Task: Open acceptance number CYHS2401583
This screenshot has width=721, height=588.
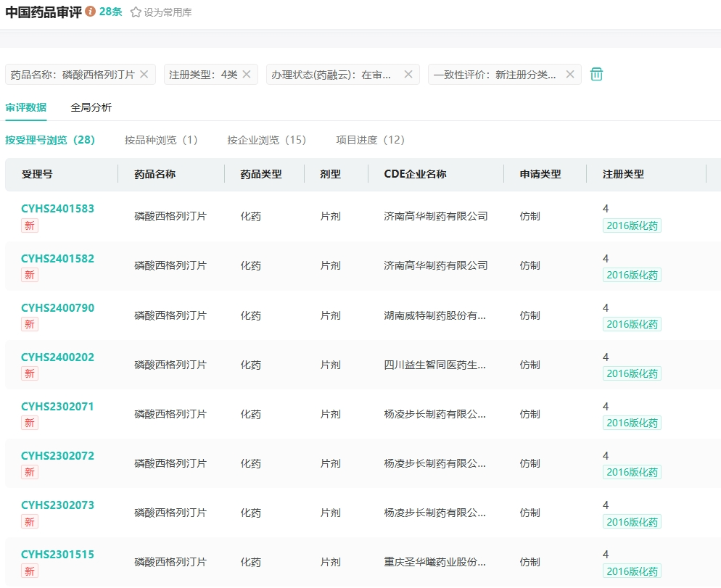Action: tap(57, 209)
